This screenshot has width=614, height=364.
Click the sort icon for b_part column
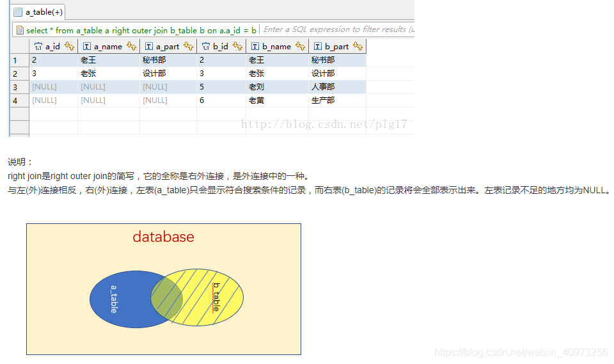click(358, 46)
